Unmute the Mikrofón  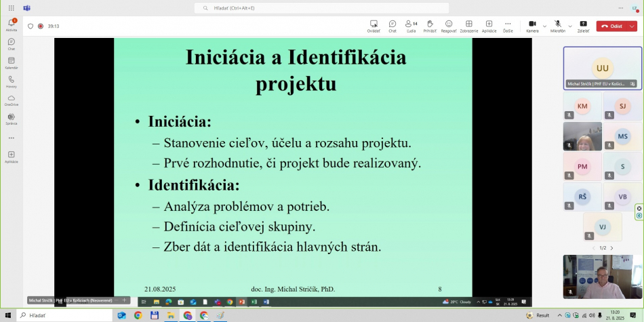pos(557,26)
